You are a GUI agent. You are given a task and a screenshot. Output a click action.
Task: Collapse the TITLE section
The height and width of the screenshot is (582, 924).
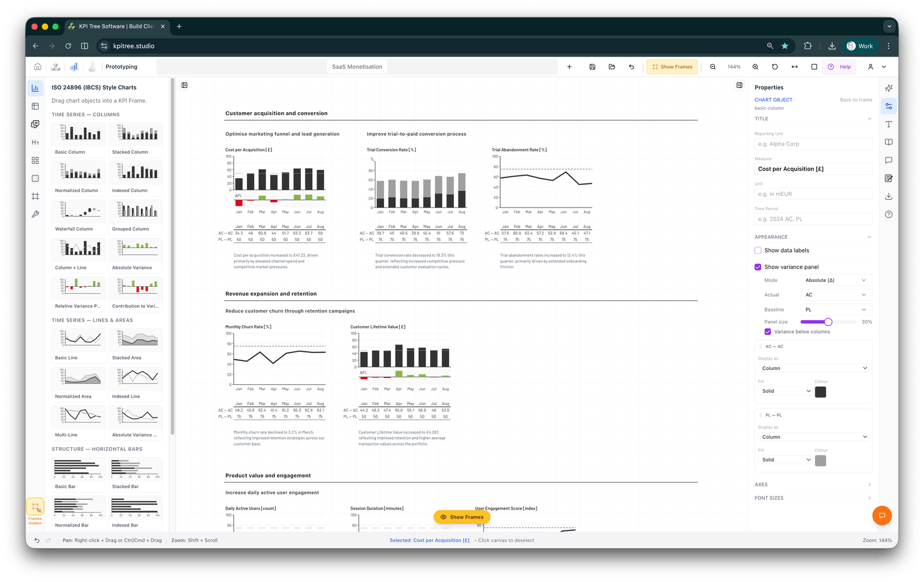pos(813,118)
